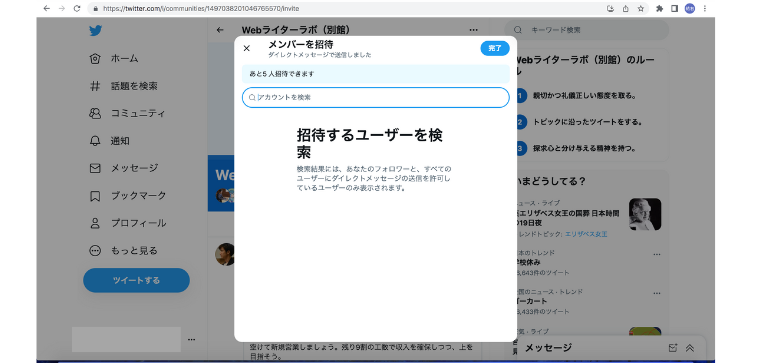
Task: Click the ツイートする button
Action: pyautogui.click(x=136, y=280)
